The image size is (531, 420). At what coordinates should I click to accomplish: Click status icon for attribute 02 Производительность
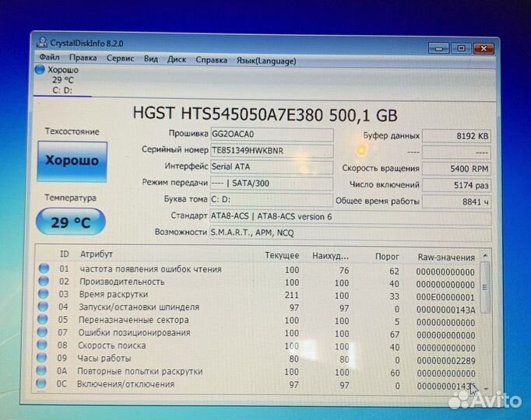click(x=44, y=281)
